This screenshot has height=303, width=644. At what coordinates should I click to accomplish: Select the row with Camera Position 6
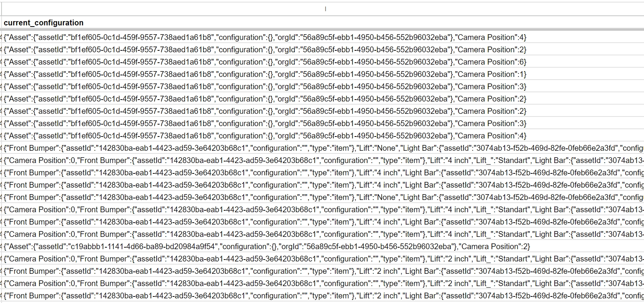click(265, 62)
